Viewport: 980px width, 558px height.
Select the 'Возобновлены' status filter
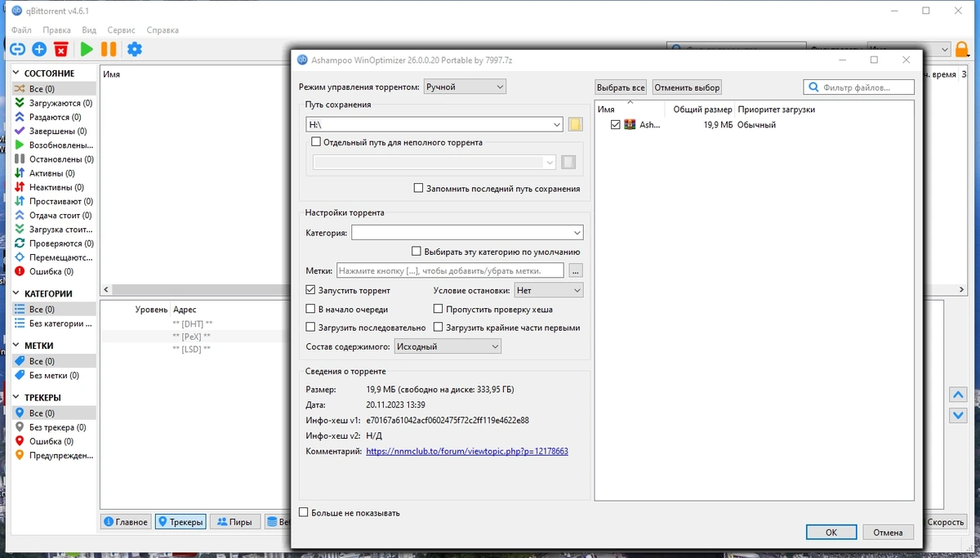pyautogui.click(x=54, y=145)
